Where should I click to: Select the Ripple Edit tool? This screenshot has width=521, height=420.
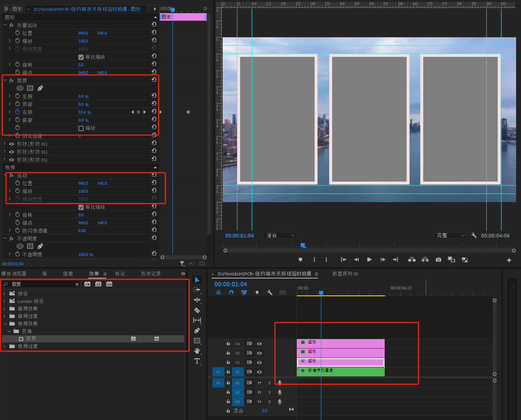pyautogui.click(x=197, y=300)
